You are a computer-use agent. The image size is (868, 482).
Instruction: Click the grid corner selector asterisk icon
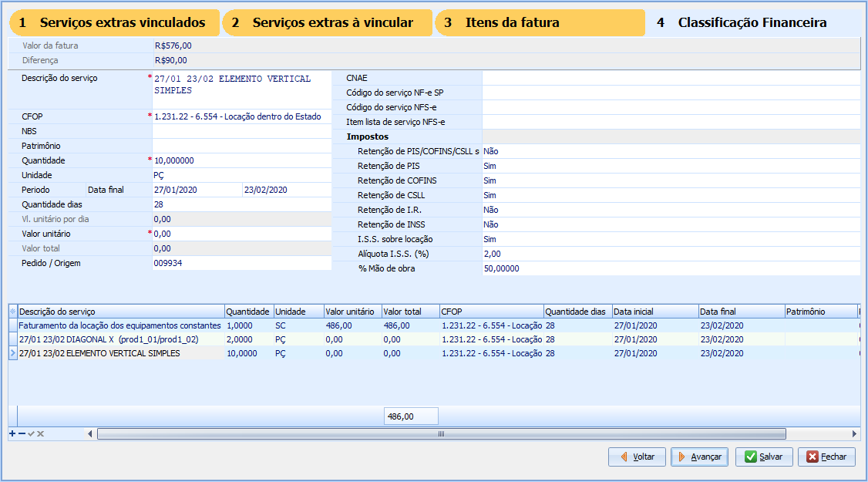point(13,312)
